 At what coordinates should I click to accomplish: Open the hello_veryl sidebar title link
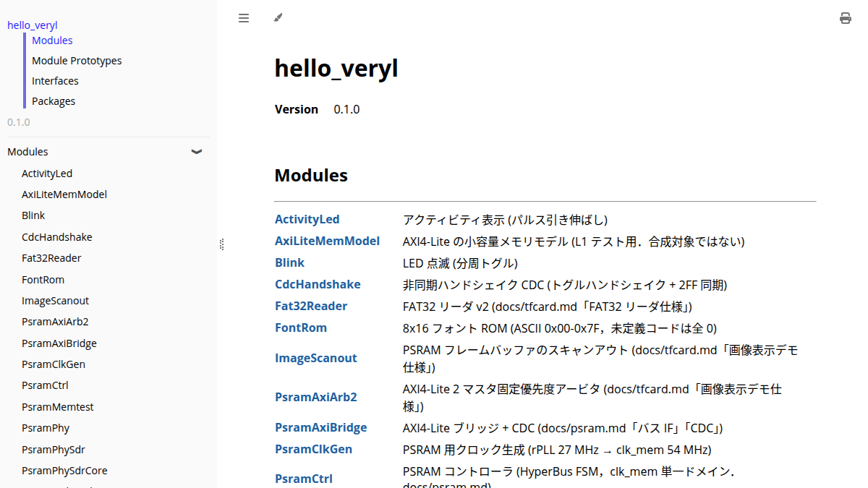(33, 25)
